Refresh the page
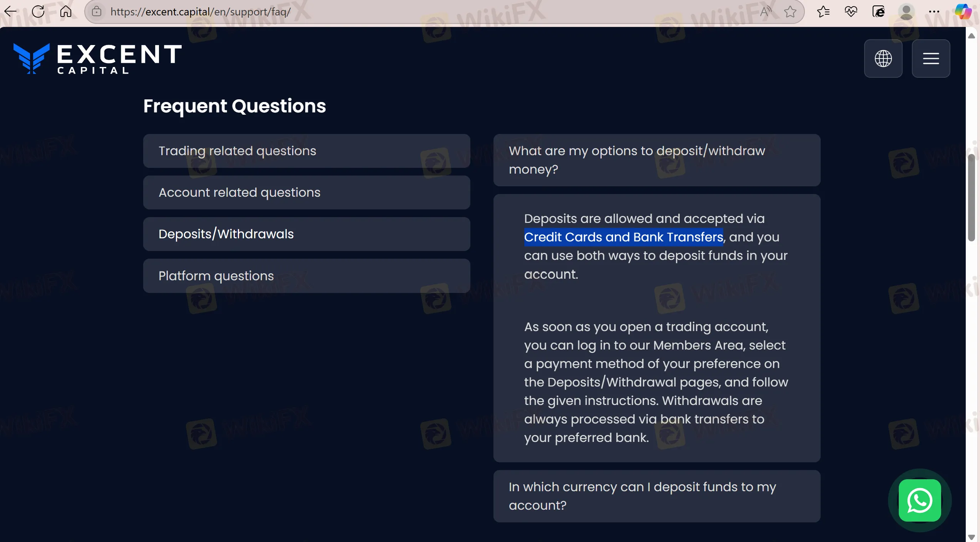This screenshot has height=542, width=980. (x=38, y=12)
